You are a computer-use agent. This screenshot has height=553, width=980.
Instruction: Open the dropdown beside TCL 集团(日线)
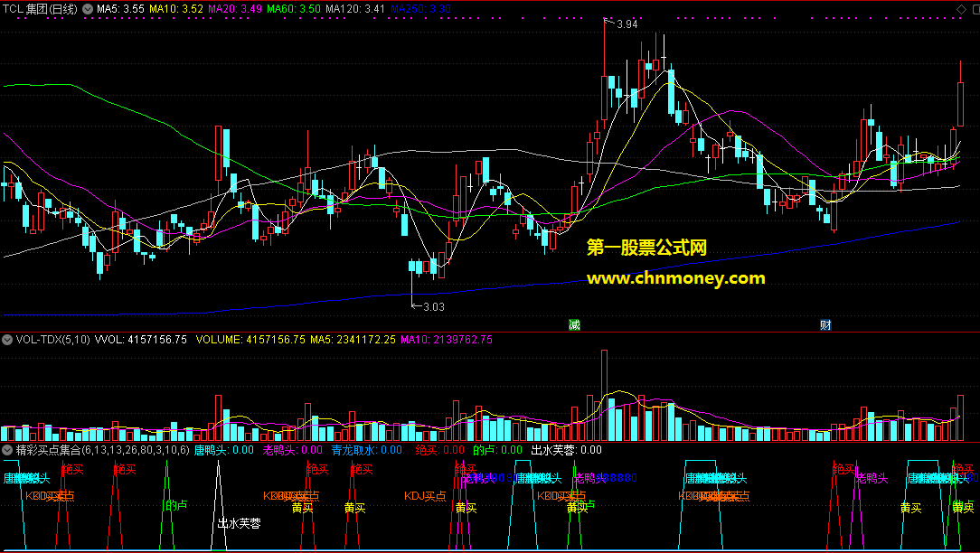88,9
